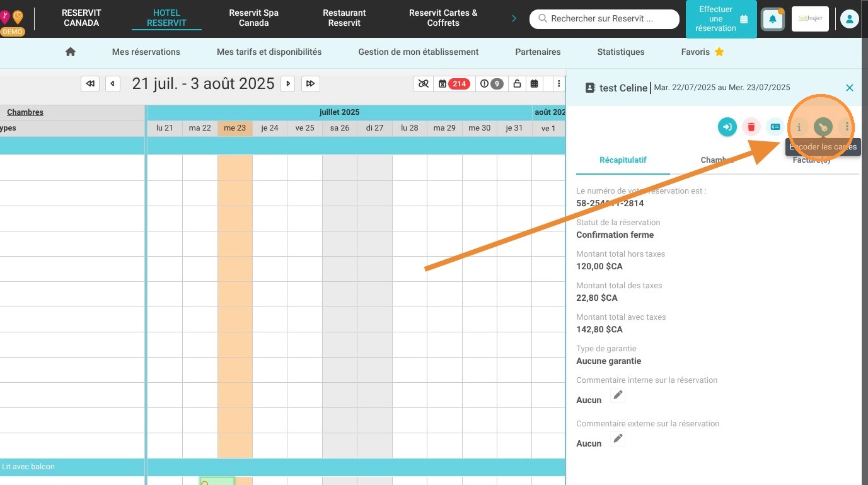Toggle the padlock icon in planning toolbar
Image resolution: width=868 pixels, height=485 pixels.
coord(517,84)
